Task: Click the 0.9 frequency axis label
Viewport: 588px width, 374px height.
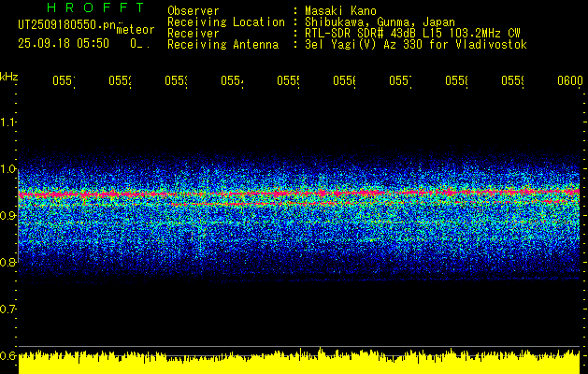Action: 7,215
